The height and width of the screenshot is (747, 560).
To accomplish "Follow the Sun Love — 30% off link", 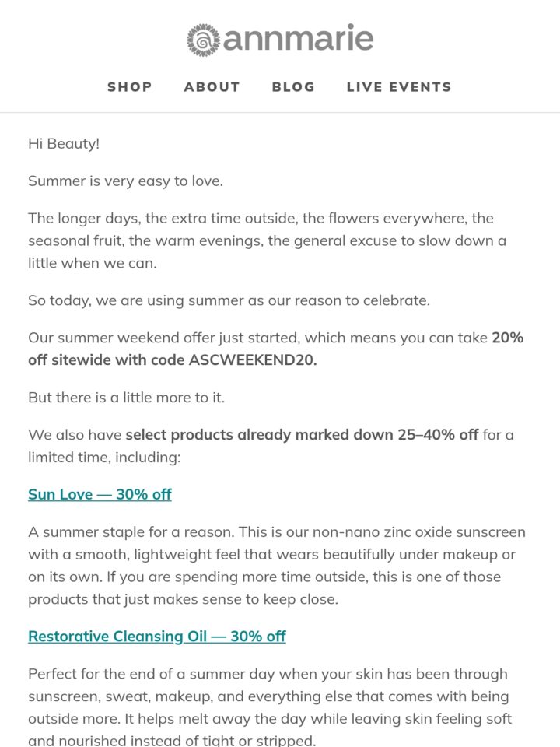I will pos(100,495).
